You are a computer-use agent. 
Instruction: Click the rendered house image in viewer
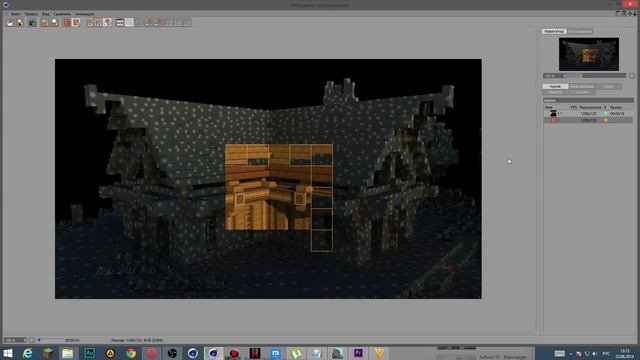268,179
